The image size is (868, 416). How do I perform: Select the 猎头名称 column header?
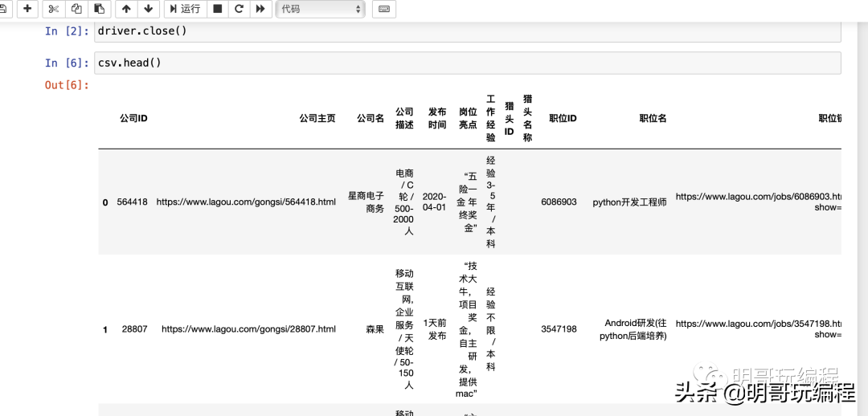pos(527,118)
